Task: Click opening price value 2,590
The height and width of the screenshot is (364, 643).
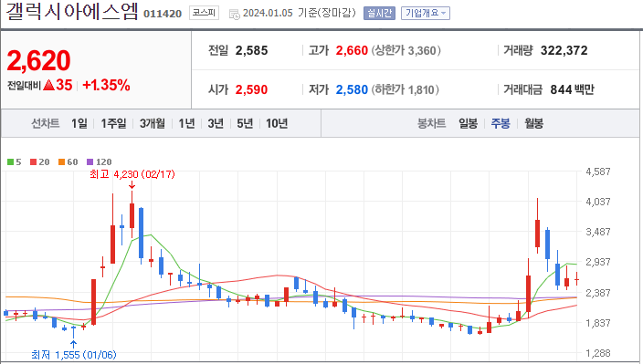Action: pyautogui.click(x=251, y=89)
